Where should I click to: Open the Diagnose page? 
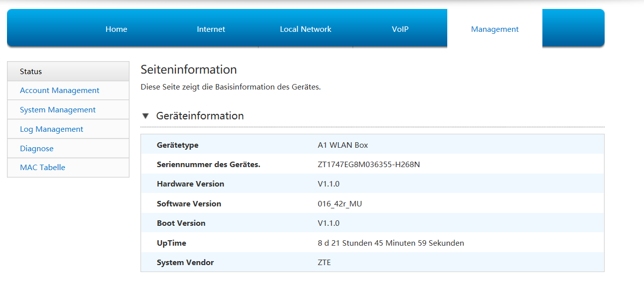(36, 149)
